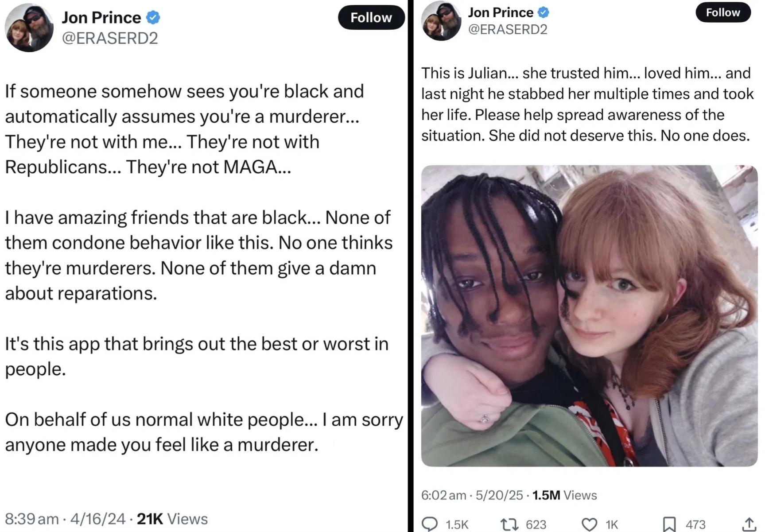The width and height of the screenshot is (765, 532).
Task: Click verified badge in left tweet header
Action: 153,17
